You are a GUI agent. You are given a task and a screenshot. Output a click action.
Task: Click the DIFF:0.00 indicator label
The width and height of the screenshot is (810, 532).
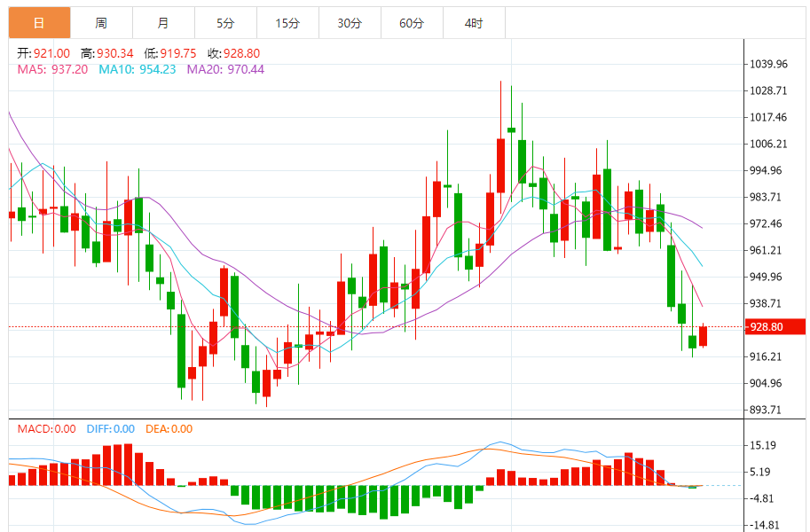point(111,428)
